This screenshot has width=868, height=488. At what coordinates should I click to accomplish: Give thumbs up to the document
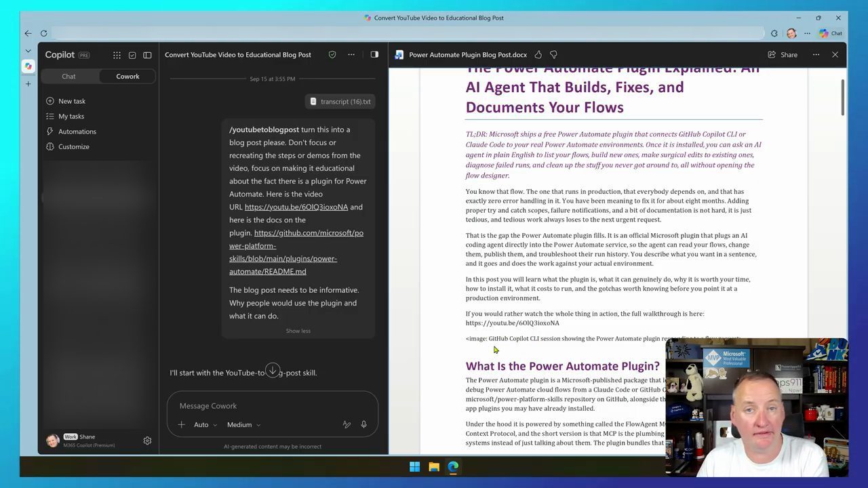point(538,55)
